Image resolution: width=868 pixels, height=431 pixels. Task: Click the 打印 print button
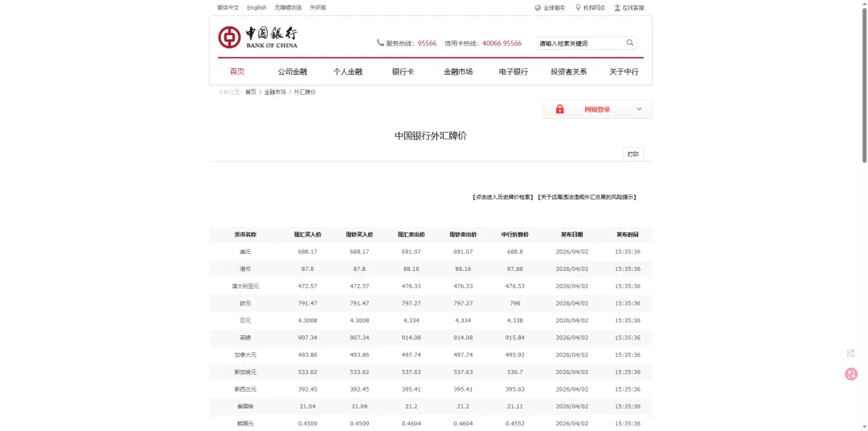(633, 154)
